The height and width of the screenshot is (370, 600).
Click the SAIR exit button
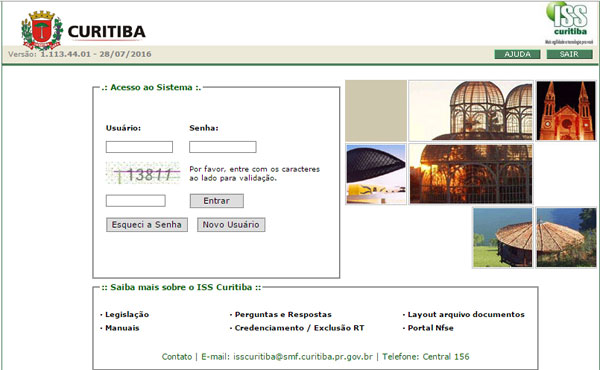569,54
